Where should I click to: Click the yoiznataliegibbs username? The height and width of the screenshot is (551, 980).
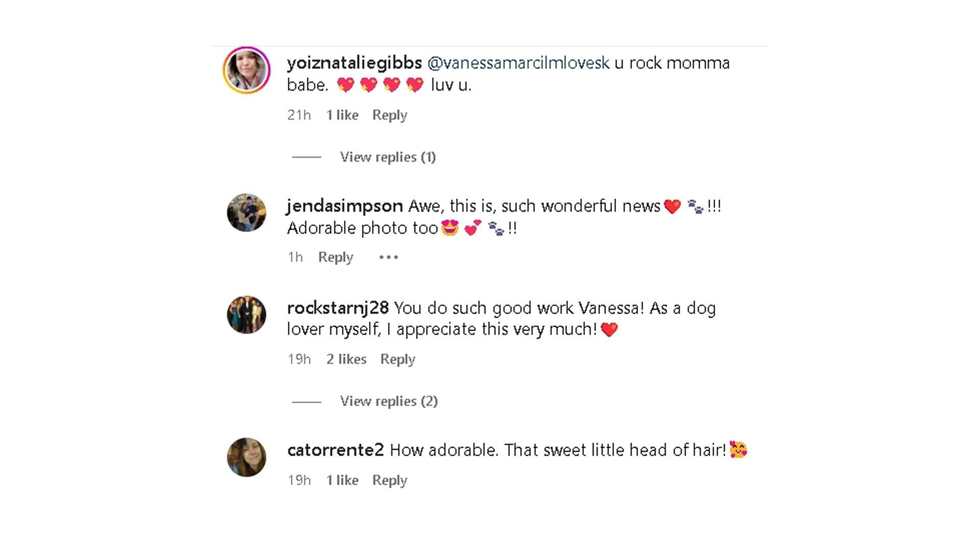click(354, 63)
